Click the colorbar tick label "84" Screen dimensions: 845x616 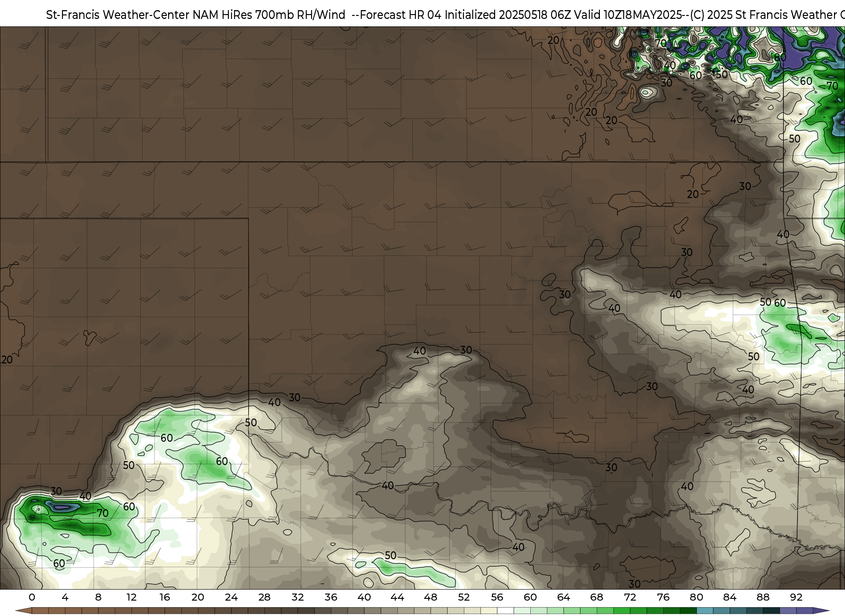[x=730, y=597]
